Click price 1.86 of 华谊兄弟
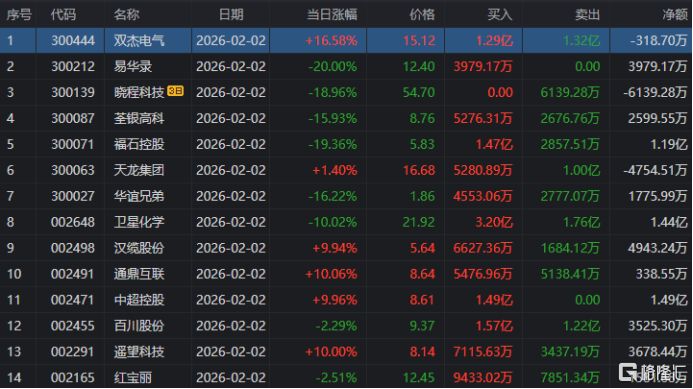This screenshot has height=389, width=693. click(x=423, y=196)
